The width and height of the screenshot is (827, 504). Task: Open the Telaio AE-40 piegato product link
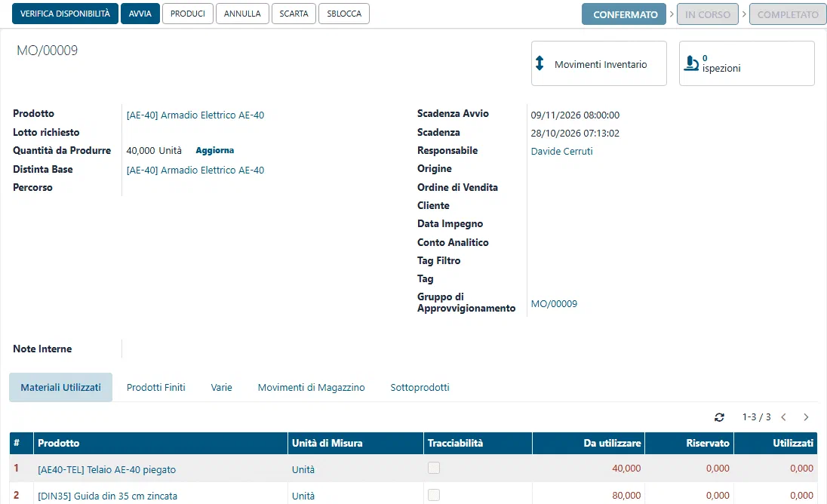tap(106, 469)
